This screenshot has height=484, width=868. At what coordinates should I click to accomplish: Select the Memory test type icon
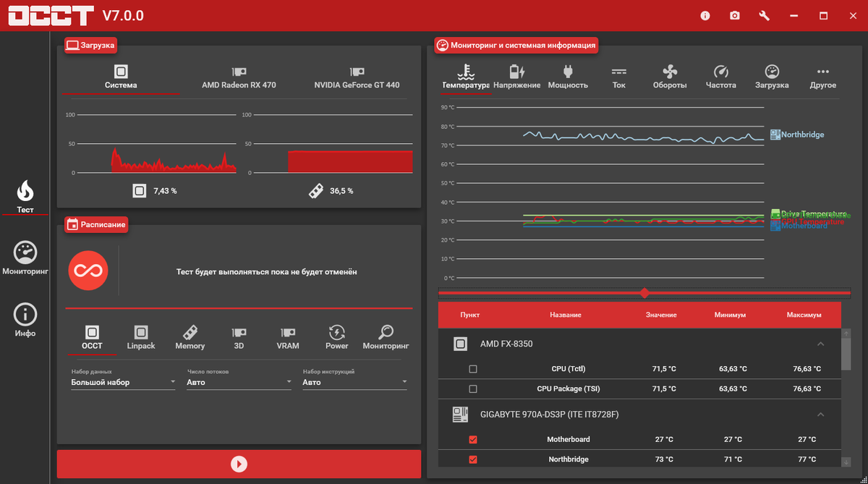[190, 335]
